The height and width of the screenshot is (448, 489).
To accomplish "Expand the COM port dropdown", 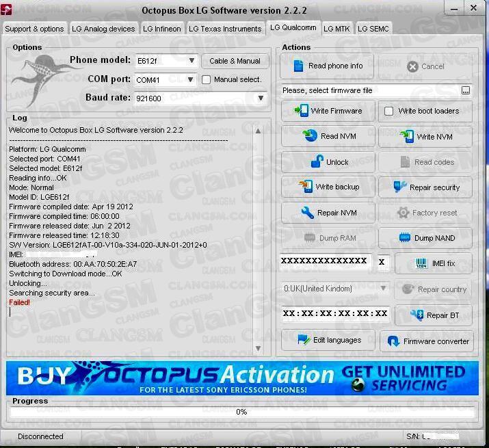I will click(191, 80).
